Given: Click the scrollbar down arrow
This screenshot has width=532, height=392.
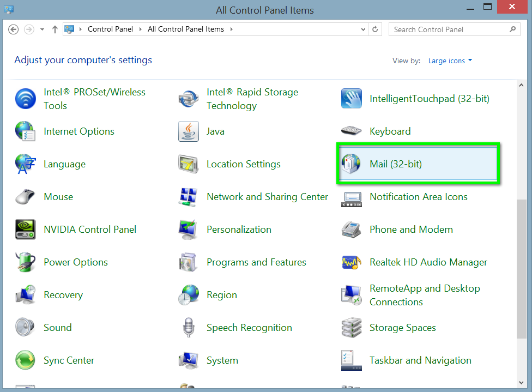Looking at the screenshot, I should pos(521,383).
